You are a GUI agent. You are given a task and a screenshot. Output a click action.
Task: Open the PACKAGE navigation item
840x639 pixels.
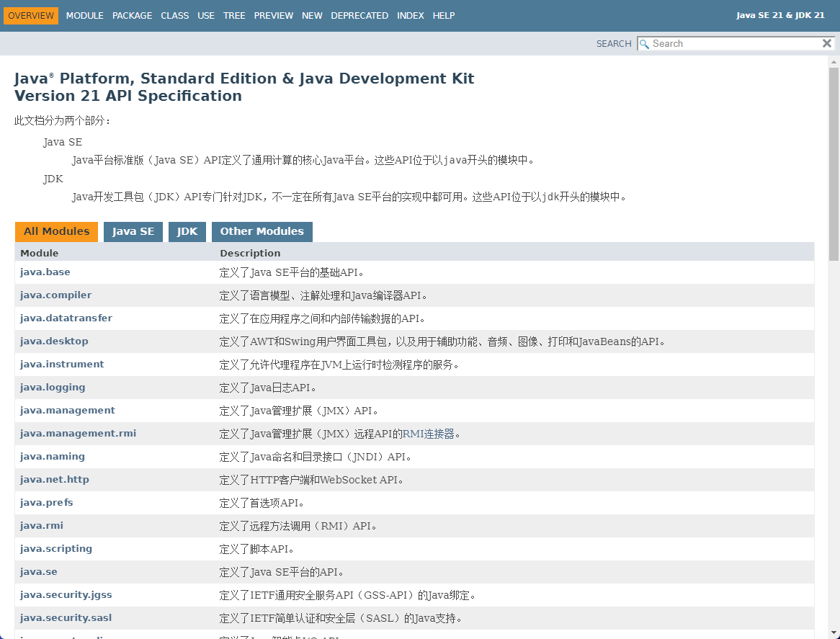pyautogui.click(x=133, y=16)
